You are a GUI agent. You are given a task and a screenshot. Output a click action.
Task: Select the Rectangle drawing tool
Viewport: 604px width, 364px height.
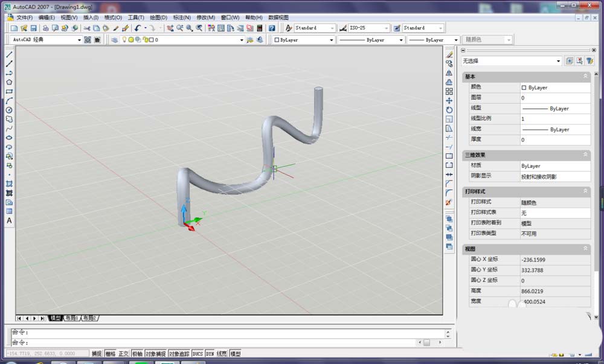pyautogui.click(x=9, y=92)
